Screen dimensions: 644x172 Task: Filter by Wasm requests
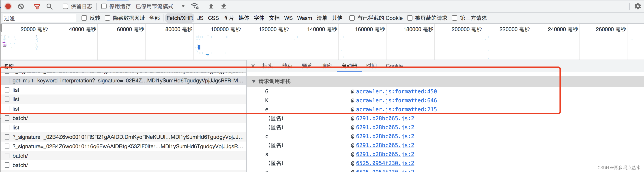coord(305,18)
